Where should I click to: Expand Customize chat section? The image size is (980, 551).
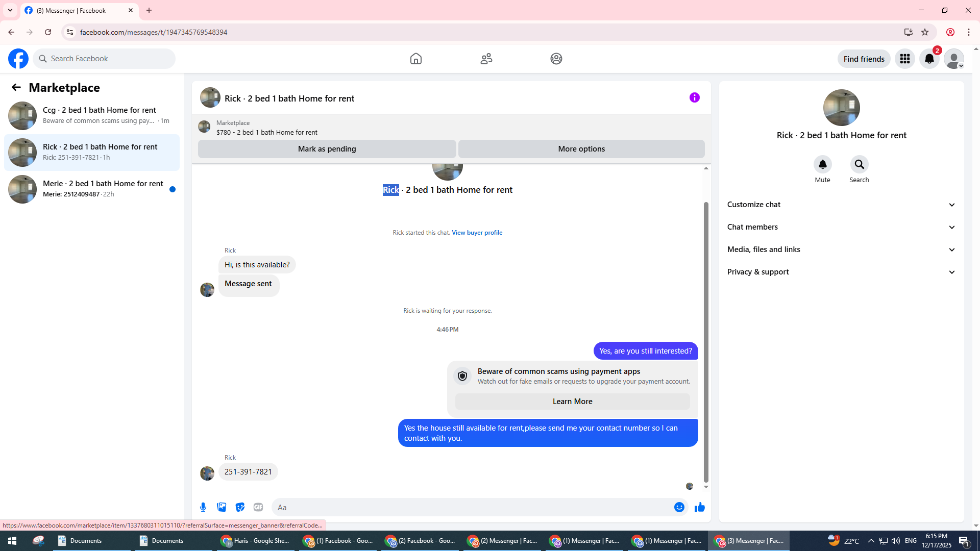841,205
